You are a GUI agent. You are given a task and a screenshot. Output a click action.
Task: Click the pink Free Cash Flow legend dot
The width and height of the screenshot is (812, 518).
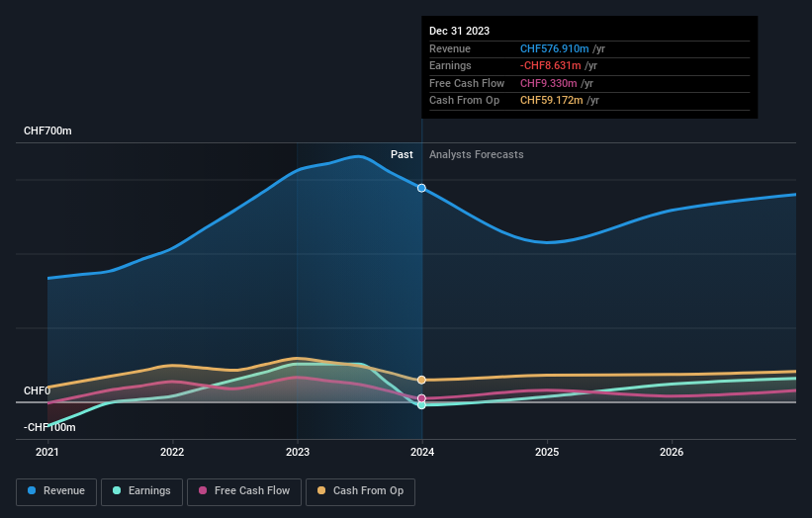203,490
